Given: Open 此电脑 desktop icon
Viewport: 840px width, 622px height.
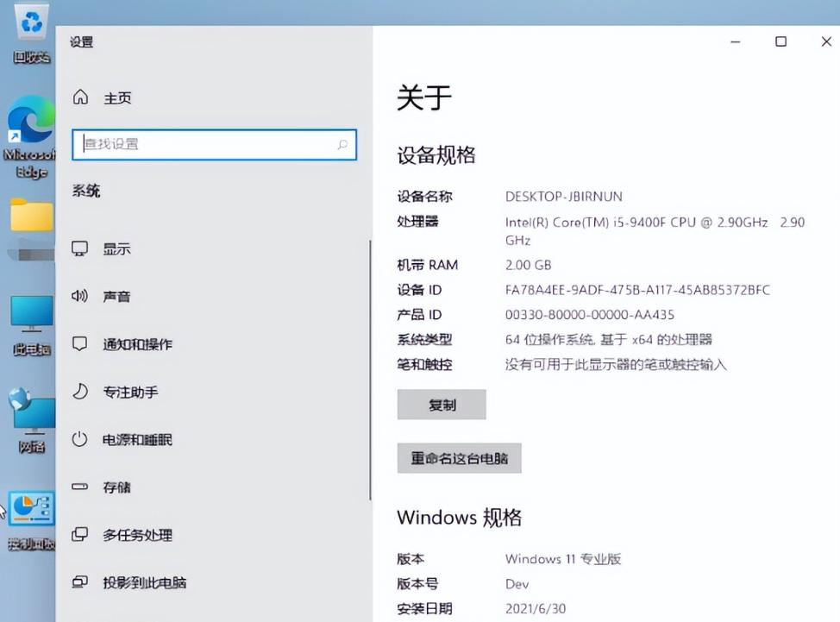Looking at the screenshot, I should pyautogui.click(x=32, y=326).
